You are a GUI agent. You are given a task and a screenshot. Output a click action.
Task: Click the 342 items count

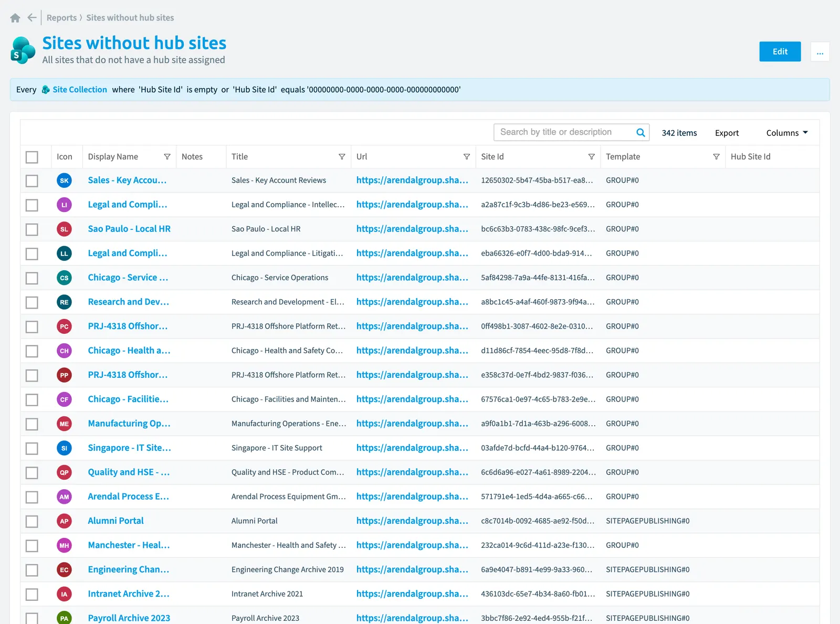coord(679,133)
